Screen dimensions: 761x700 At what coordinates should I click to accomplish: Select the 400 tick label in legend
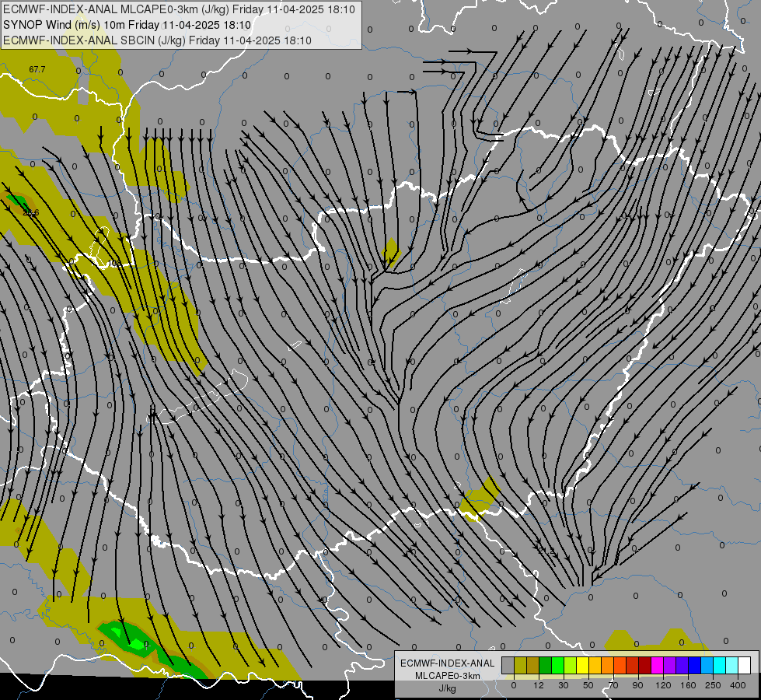[738, 685]
